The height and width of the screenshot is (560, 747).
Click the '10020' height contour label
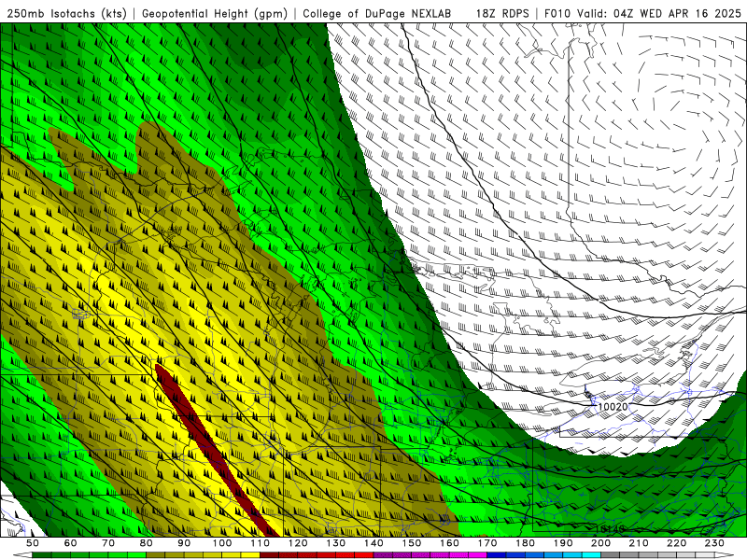pos(613,407)
